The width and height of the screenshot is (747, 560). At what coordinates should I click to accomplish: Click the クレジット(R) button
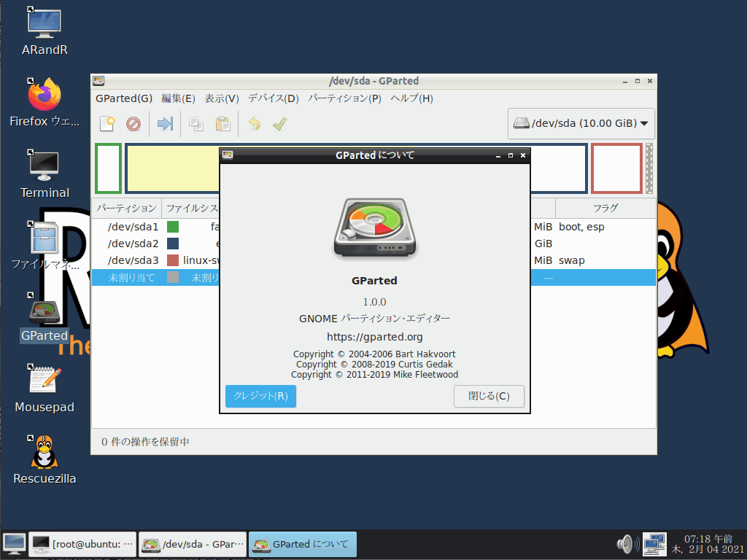(x=260, y=396)
